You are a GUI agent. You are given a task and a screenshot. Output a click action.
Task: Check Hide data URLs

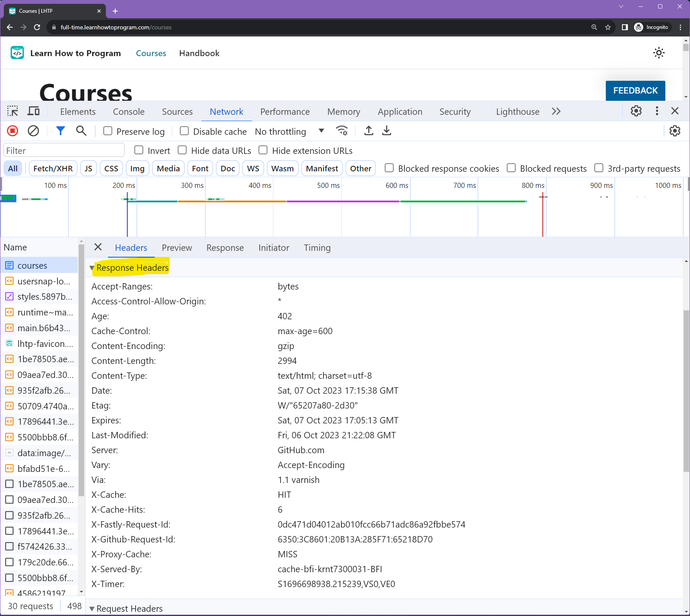[182, 150]
